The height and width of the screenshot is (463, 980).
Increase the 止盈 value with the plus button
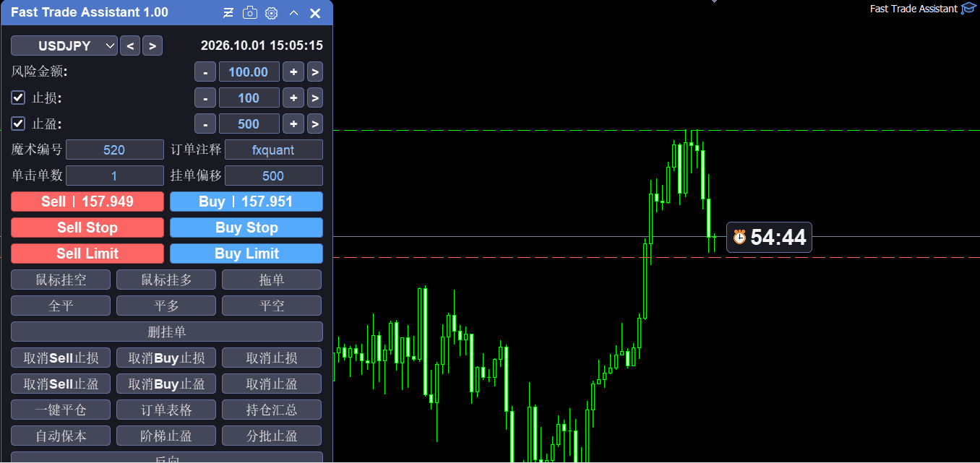tap(293, 124)
